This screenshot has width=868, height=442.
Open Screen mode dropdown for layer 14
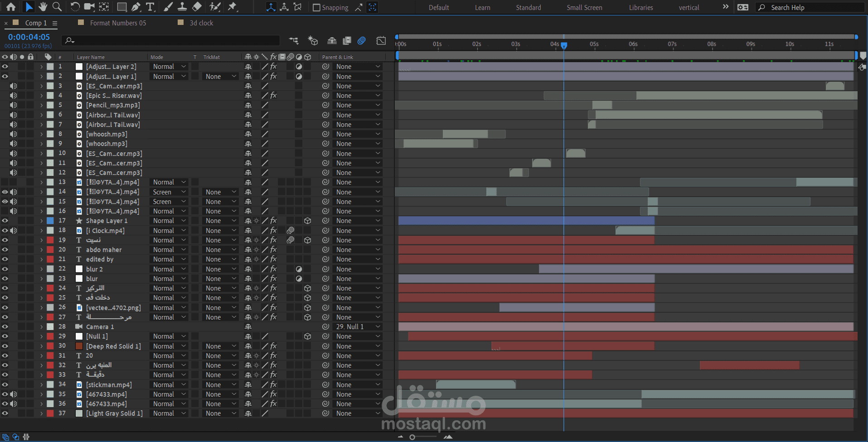tap(169, 192)
